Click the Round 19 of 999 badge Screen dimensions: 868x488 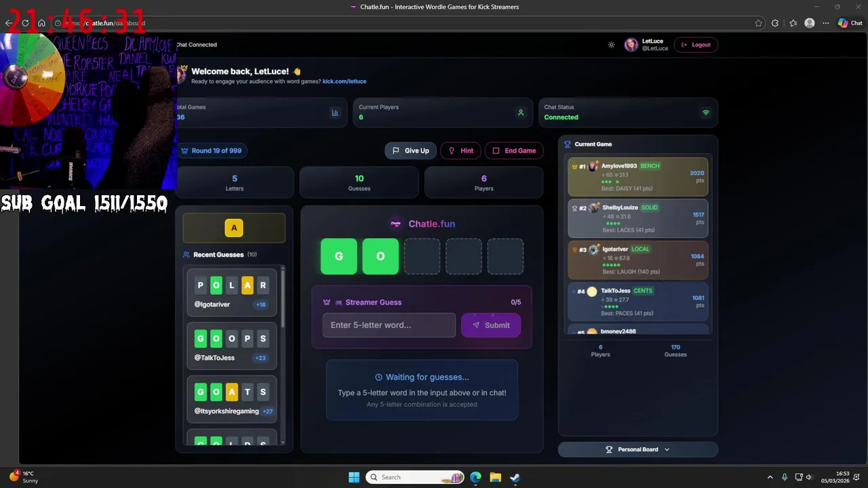click(x=212, y=150)
